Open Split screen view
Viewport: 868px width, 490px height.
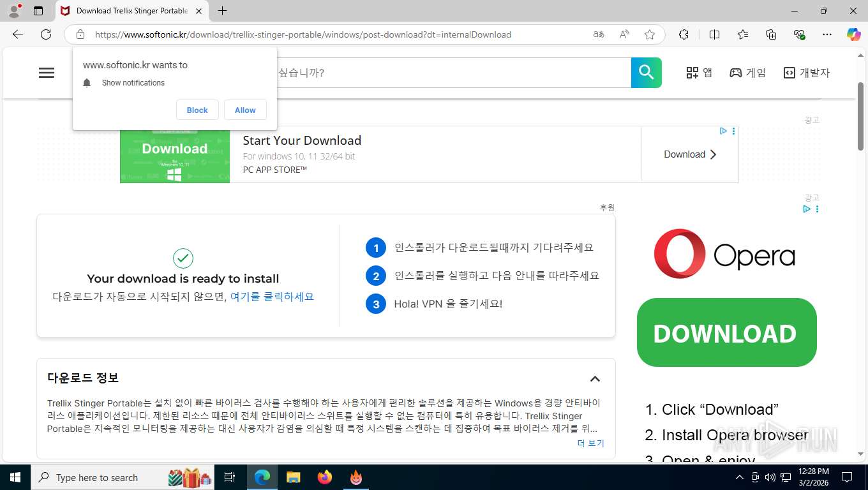point(714,34)
